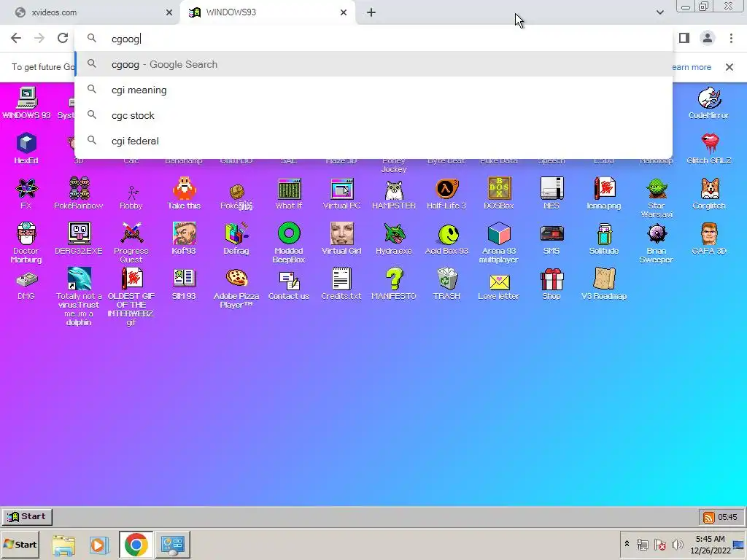Choose the 'cgc stock' suggestion
Screen dimensions: 747x560
(373, 116)
